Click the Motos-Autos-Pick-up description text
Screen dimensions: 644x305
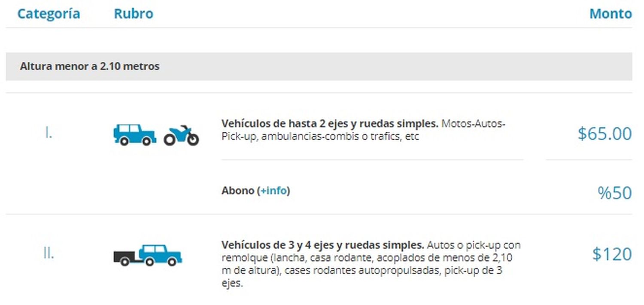(473, 124)
